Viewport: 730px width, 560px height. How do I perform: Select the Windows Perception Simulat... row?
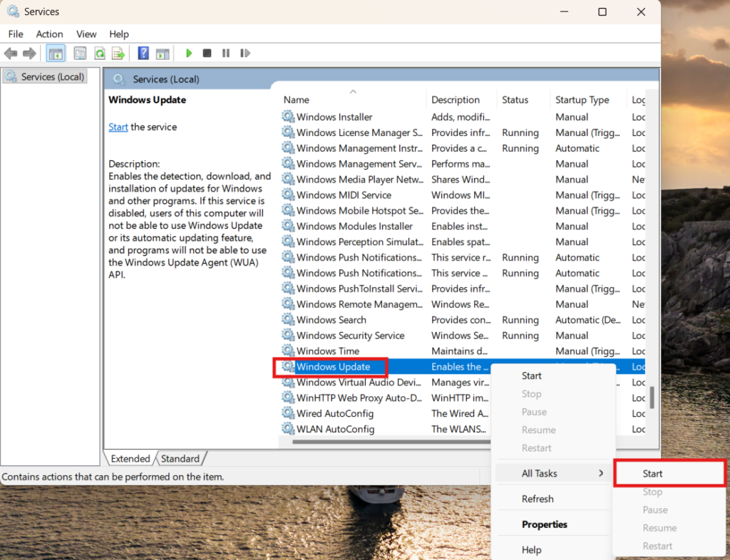click(462, 242)
